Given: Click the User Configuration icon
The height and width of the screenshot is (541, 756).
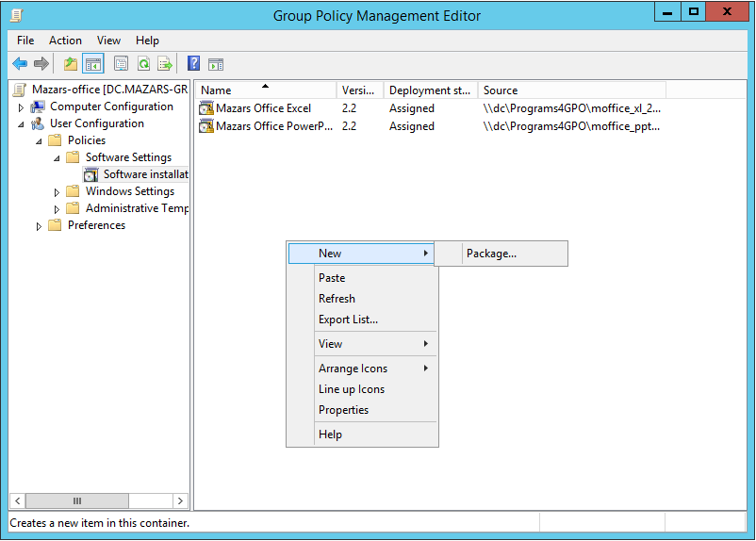Looking at the screenshot, I should 38,123.
